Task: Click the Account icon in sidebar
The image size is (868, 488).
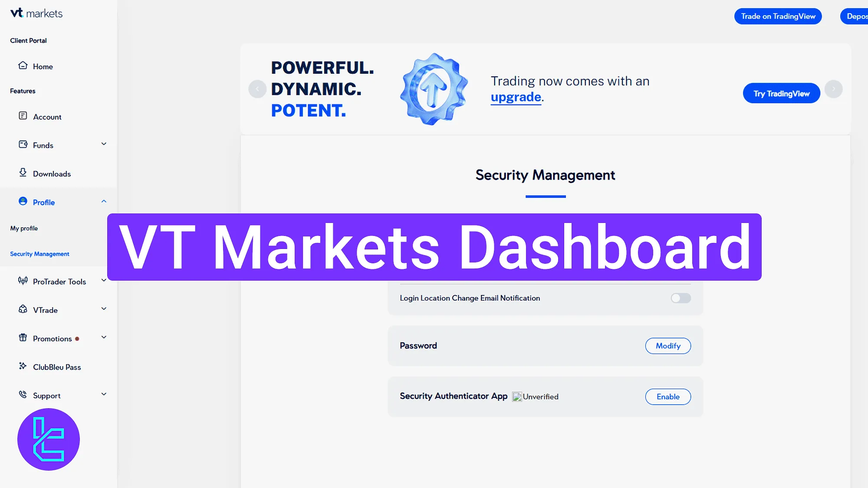Action: click(23, 116)
